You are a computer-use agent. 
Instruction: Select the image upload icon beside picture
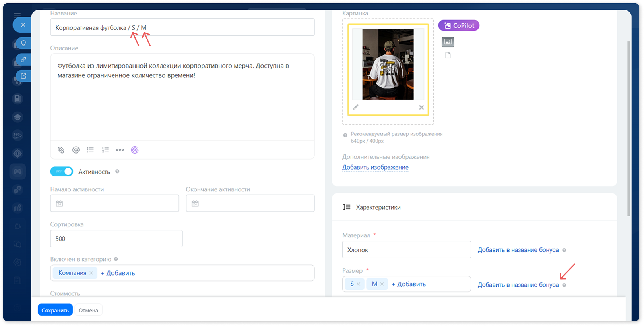pos(448,42)
